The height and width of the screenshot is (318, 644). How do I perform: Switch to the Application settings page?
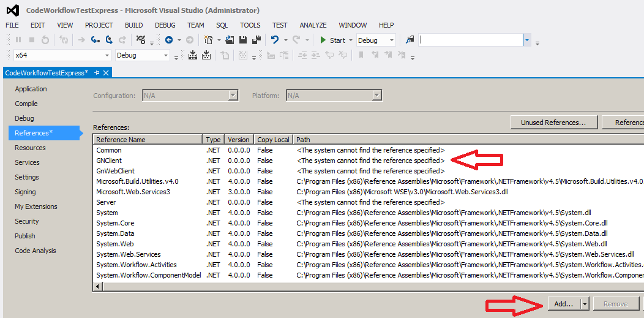point(31,89)
